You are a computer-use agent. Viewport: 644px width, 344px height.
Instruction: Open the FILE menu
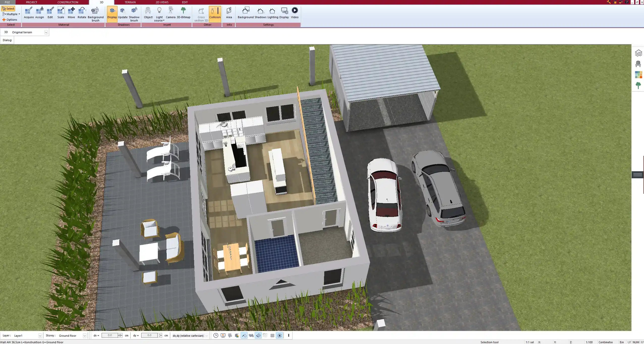(7, 2)
